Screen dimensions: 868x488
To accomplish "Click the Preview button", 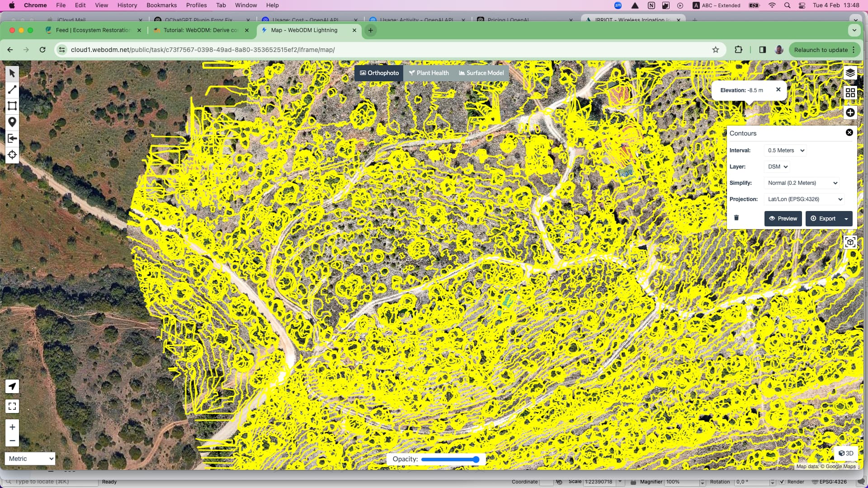I will point(783,219).
